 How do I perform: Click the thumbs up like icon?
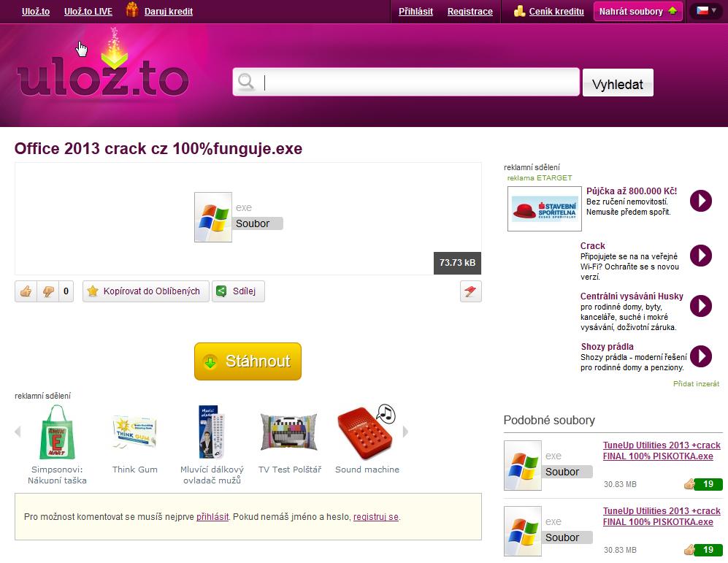(x=26, y=291)
